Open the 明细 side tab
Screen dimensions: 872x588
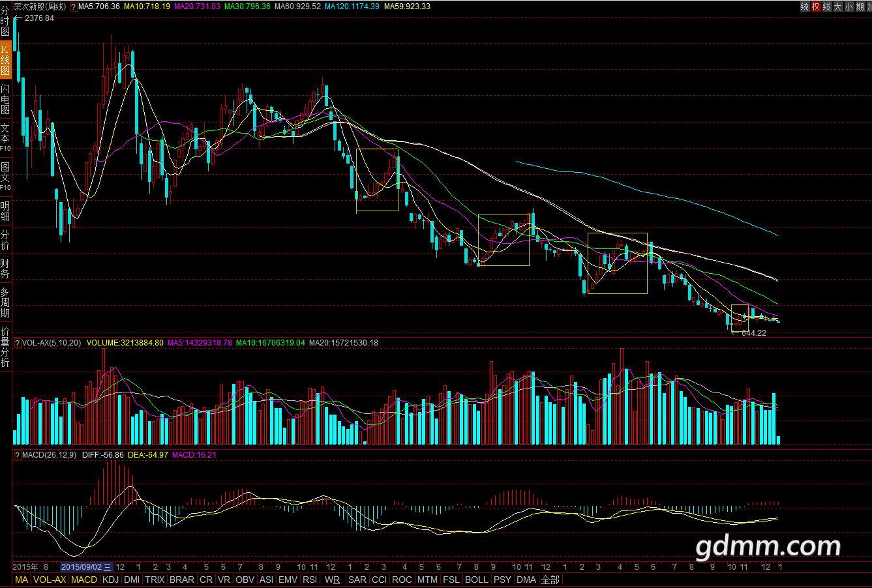5,211
